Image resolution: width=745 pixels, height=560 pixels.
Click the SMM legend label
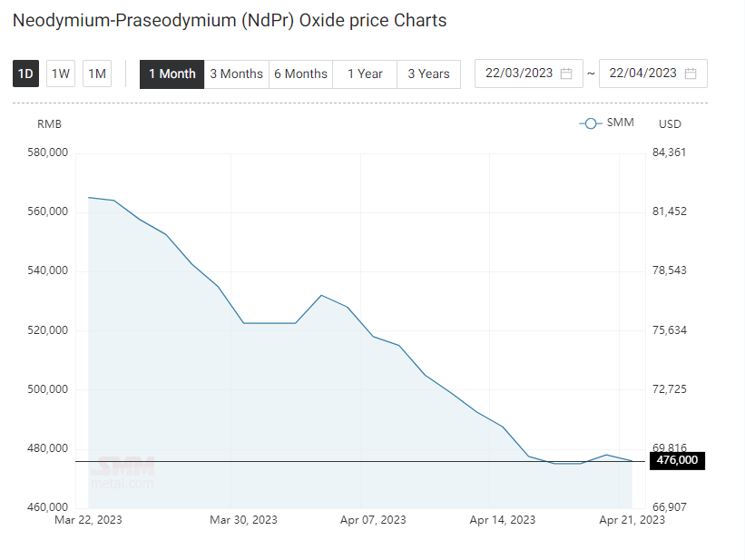(x=620, y=123)
